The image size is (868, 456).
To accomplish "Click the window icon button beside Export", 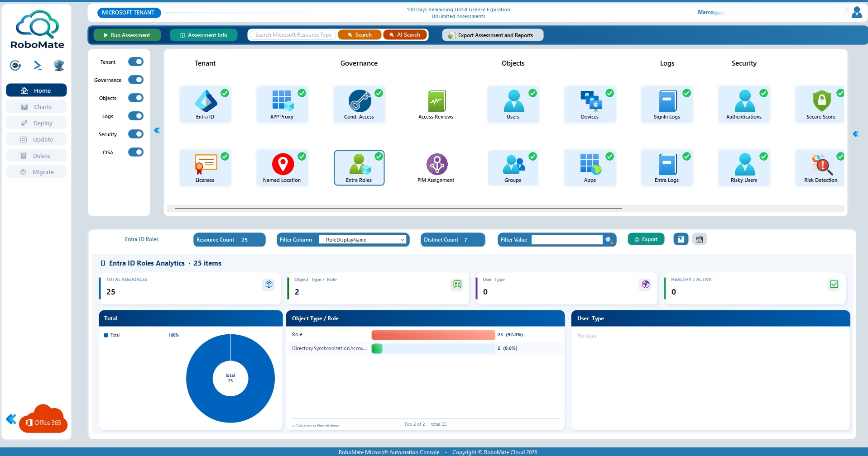I will coord(681,239).
